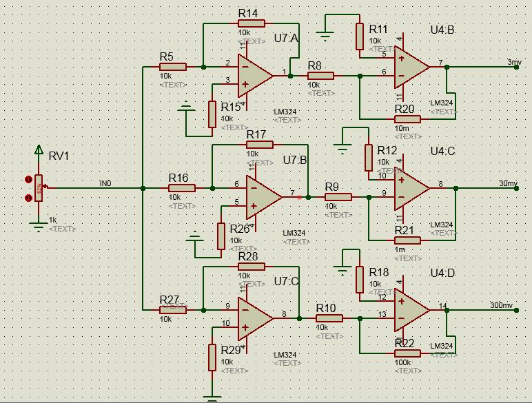
Task: Select resistor R11 symbol
Action: 360,37
